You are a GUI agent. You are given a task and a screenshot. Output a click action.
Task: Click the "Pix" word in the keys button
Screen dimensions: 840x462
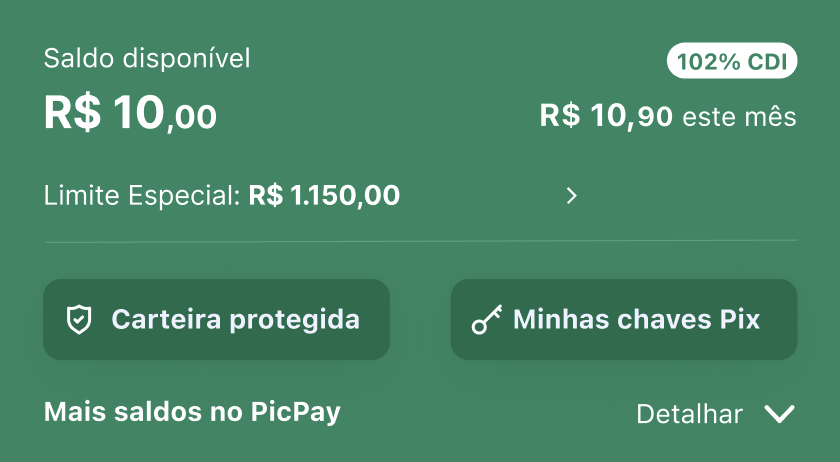click(x=739, y=320)
